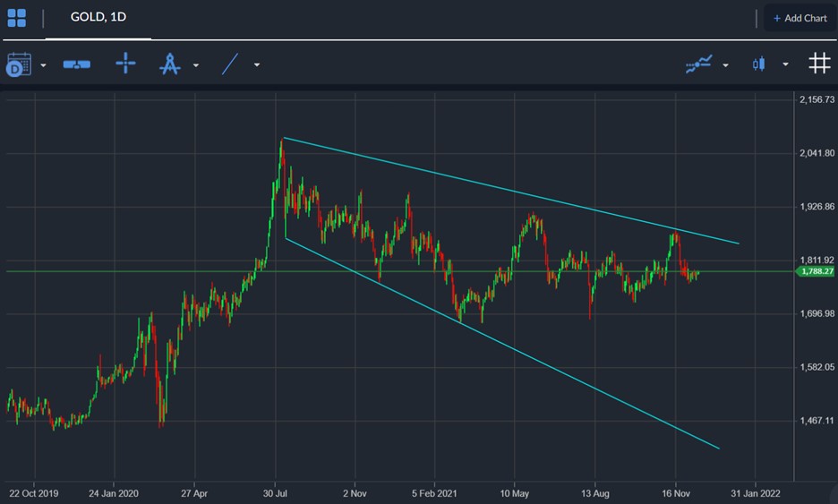Open the grid layout menu icon
838x504 pixels.
pos(16,18)
